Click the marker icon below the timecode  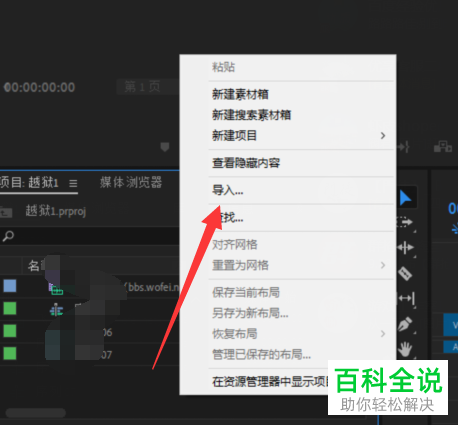[x=165, y=147]
